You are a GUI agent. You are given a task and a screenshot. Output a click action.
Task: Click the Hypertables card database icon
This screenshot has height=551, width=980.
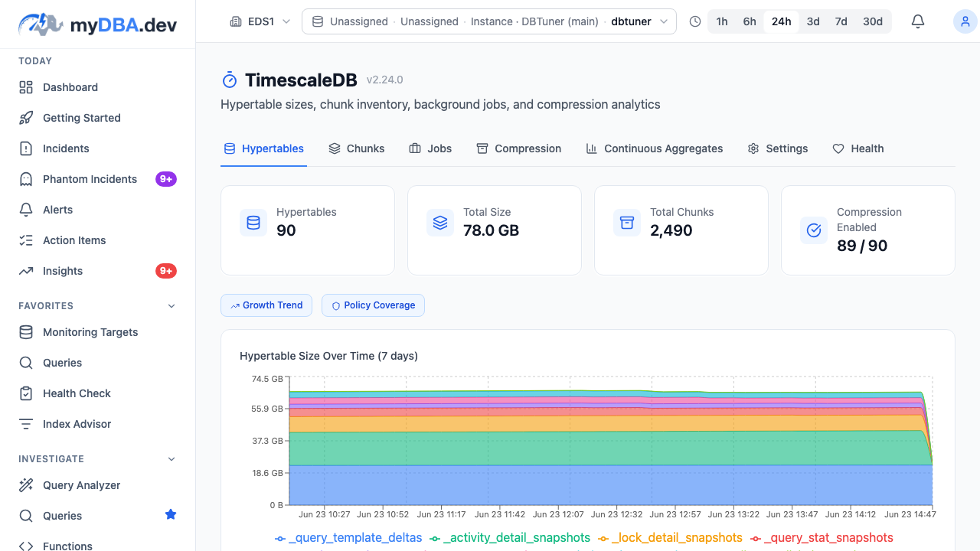253,223
